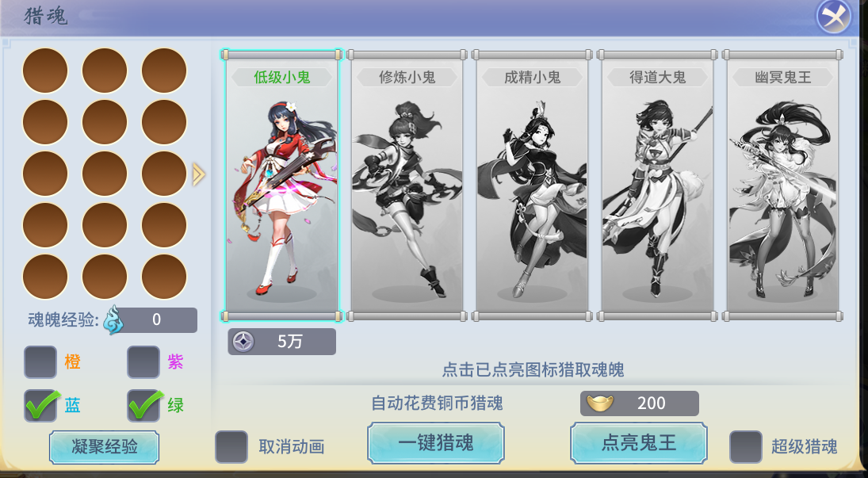The image size is (868, 478).
Task: Click the top-left empty brown soul slot
Action: coord(45,71)
